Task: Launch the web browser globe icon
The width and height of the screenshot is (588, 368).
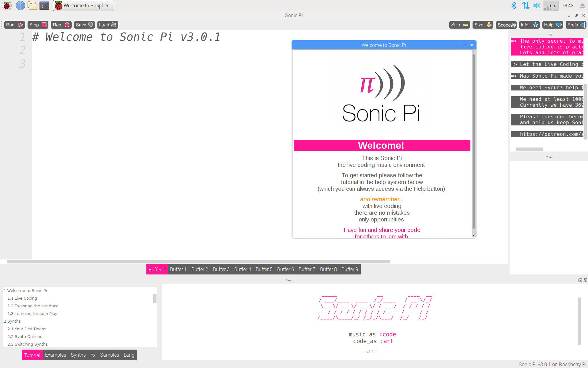Action: click(x=20, y=6)
